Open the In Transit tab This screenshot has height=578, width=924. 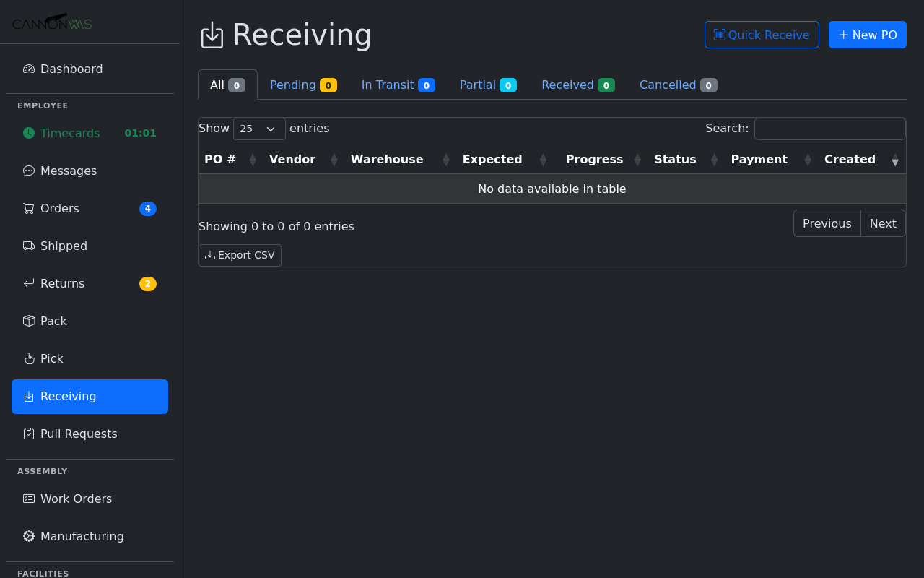click(x=398, y=85)
